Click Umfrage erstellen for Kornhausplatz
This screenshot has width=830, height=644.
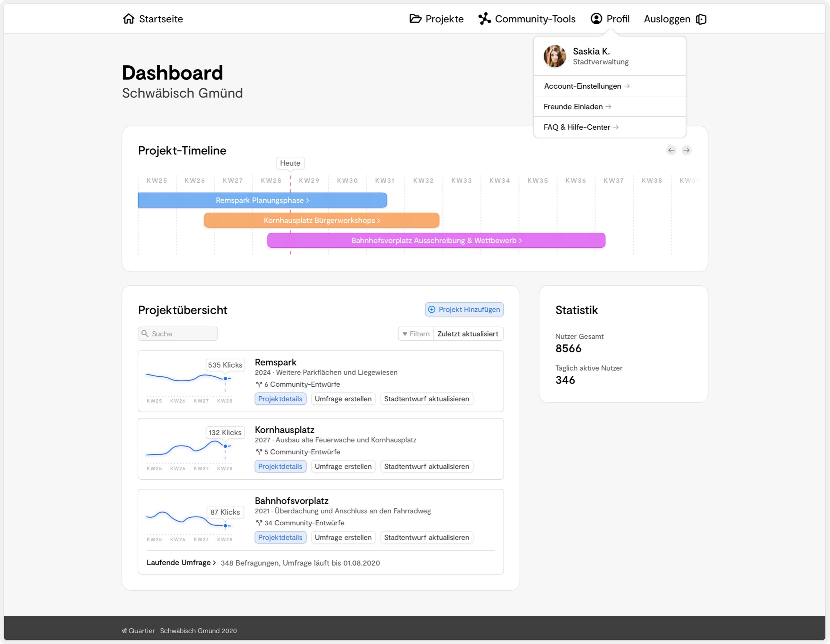tap(343, 466)
